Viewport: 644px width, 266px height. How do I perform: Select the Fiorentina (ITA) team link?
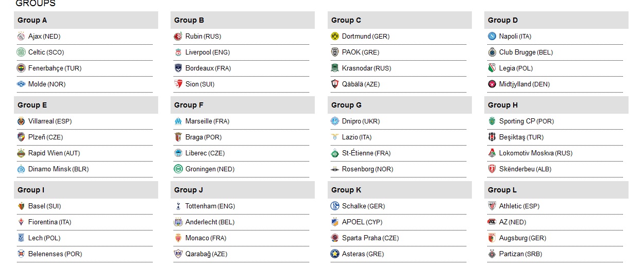(x=49, y=222)
